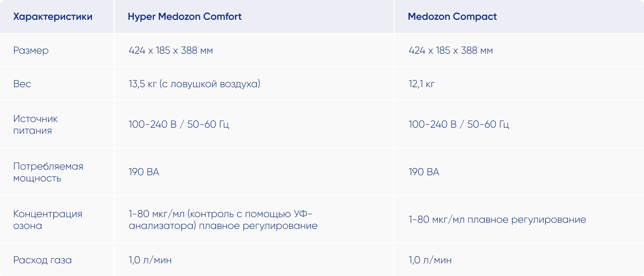The height and width of the screenshot is (276, 644).
Task: Click the Характеристики column header
Action: (53, 17)
